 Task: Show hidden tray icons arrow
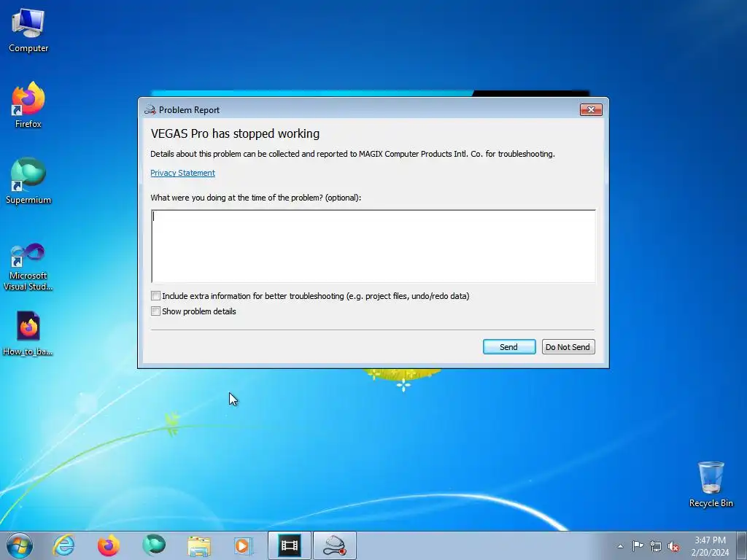(x=620, y=546)
